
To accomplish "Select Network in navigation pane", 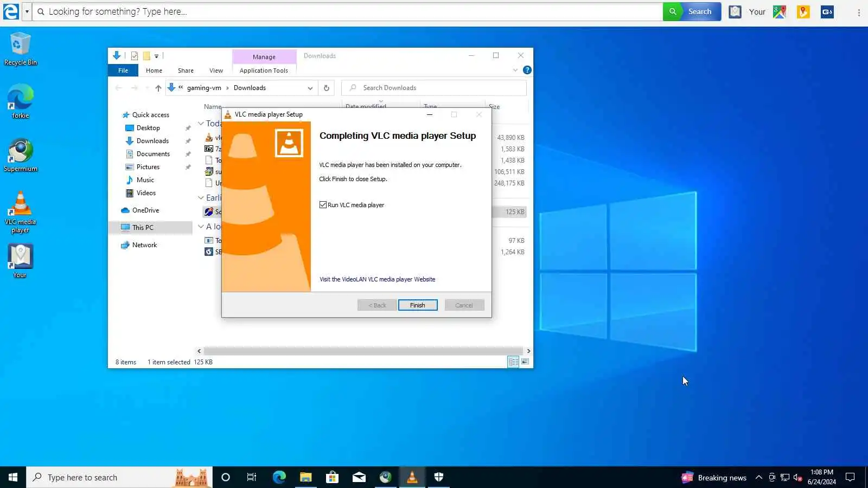I will tap(144, 245).
